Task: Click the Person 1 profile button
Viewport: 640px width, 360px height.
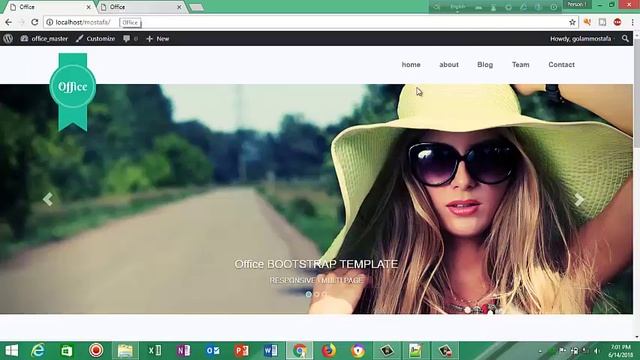Action: (x=577, y=4)
